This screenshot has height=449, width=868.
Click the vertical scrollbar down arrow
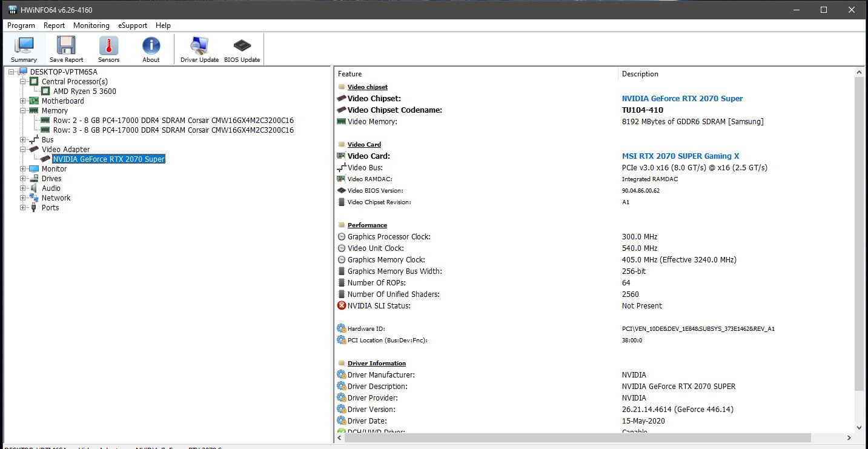click(860, 427)
